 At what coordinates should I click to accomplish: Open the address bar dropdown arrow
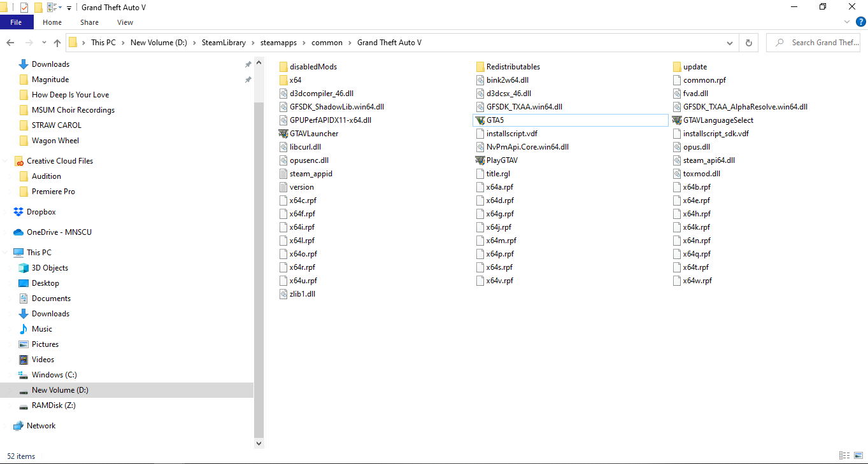(x=730, y=42)
